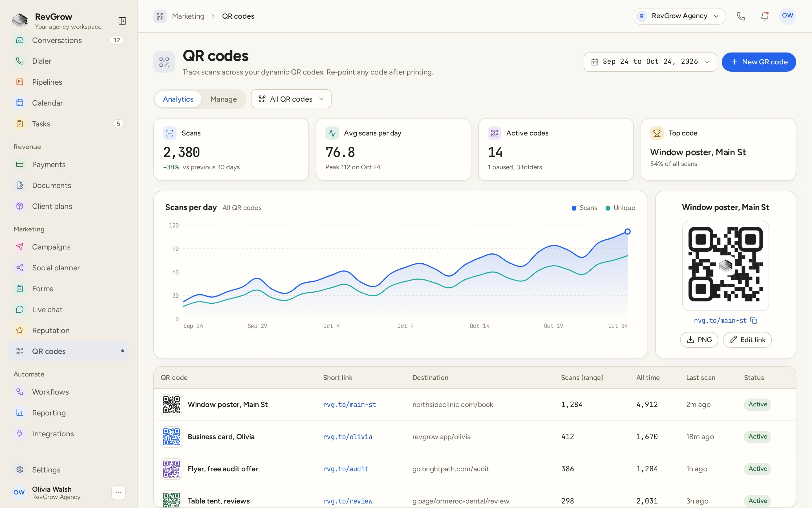Toggle the Scans series in chart legend

click(x=584, y=208)
